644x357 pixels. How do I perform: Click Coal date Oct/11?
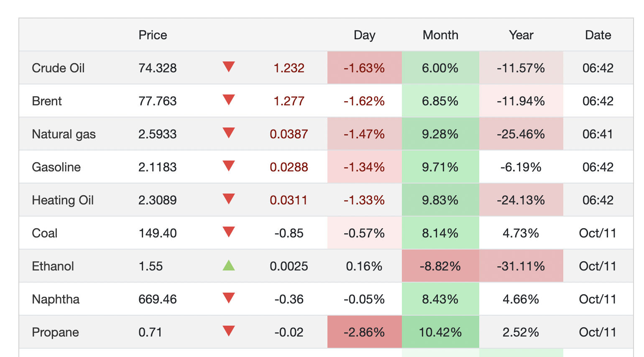[598, 233]
